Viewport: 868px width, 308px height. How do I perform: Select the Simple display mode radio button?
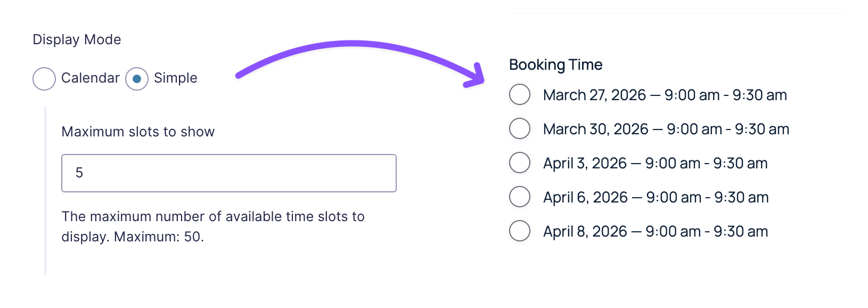pos(137,79)
